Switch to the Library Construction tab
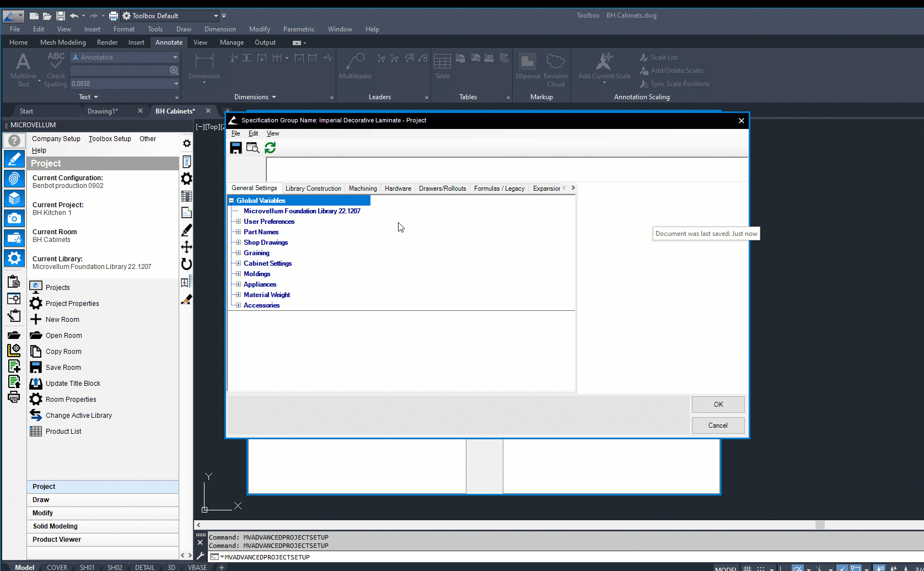 pos(313,188)
